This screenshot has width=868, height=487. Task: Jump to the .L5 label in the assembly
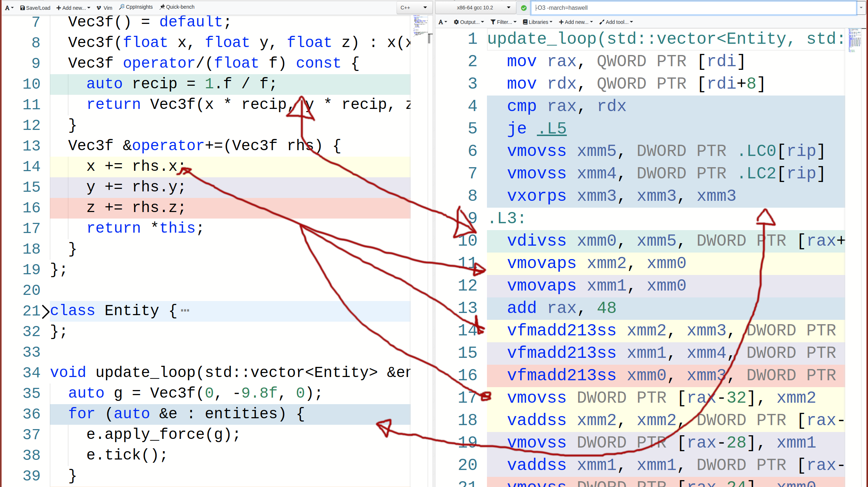[551, 128]
